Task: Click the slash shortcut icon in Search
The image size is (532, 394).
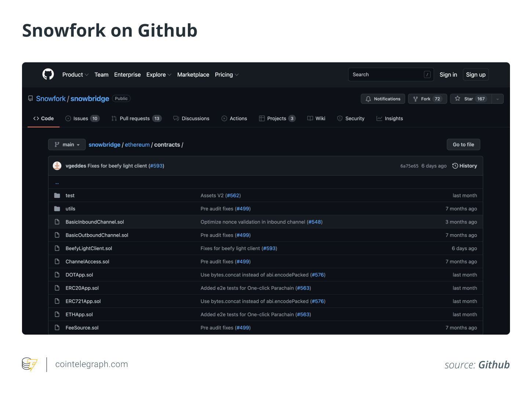Action: [427, 74]
